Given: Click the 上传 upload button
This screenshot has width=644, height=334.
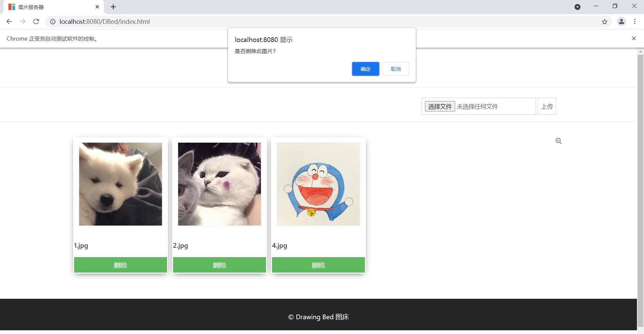Looking at the screenshot, I should tap(547, 106).
